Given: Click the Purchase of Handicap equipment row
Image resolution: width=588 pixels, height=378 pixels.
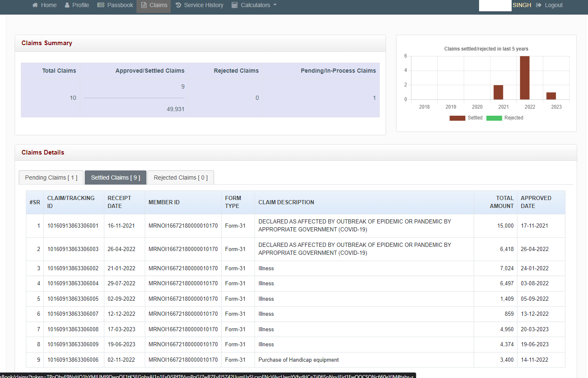Looking at the screenshot, I should pos(298,360).
